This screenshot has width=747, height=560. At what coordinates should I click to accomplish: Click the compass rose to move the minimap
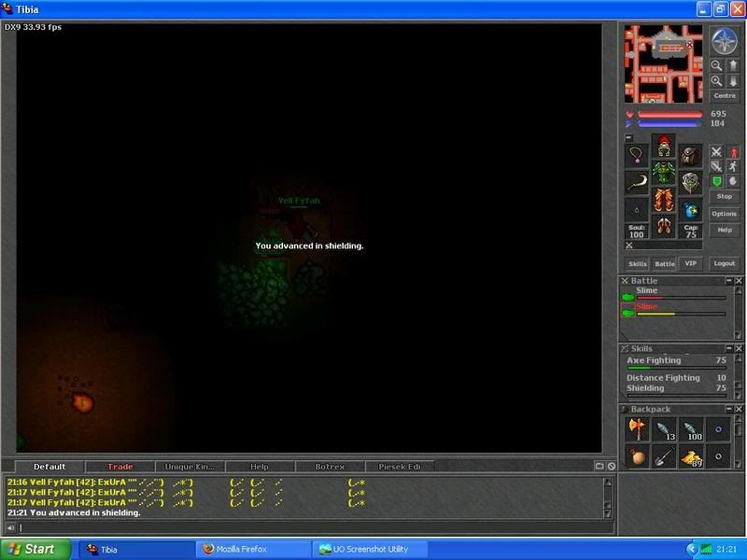click(x=725, y=41)
